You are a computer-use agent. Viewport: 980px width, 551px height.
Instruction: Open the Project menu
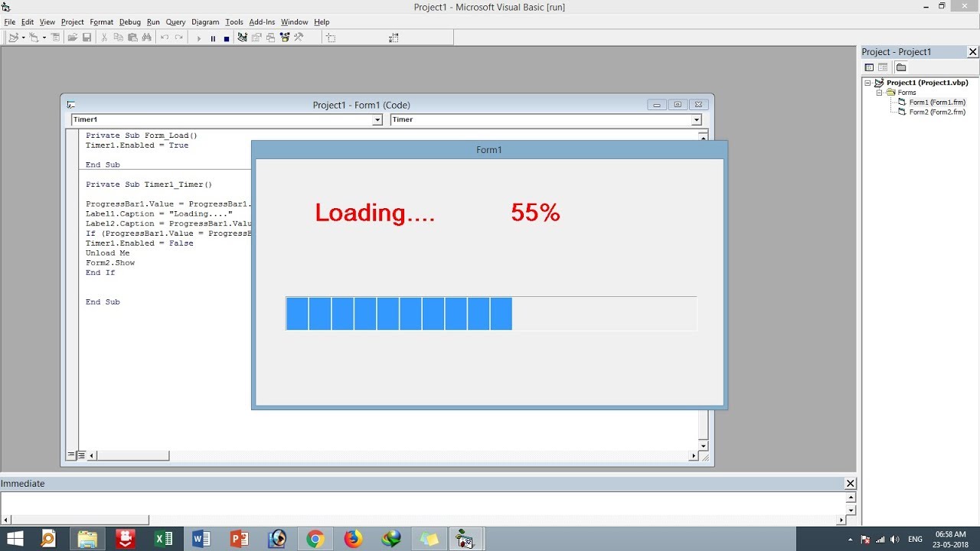(73, 22)
